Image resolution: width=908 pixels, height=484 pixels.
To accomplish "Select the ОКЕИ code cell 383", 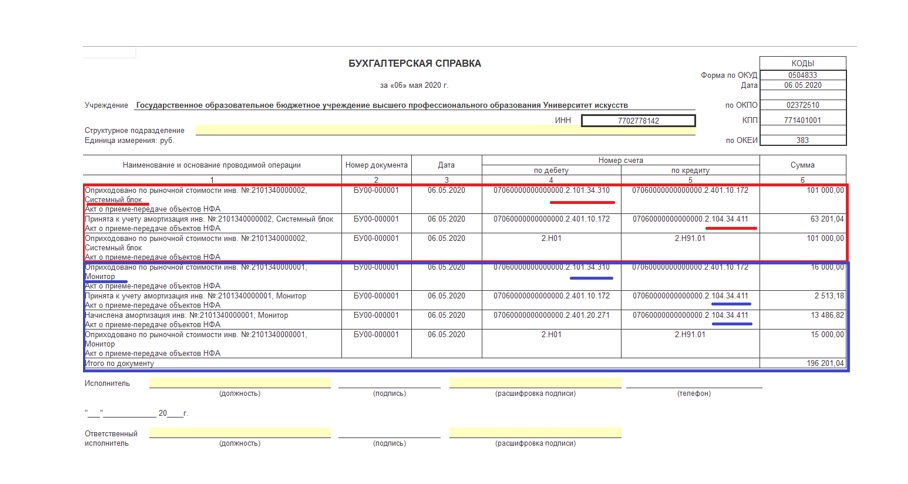I will pyautogui.click(x=802, y=140).
